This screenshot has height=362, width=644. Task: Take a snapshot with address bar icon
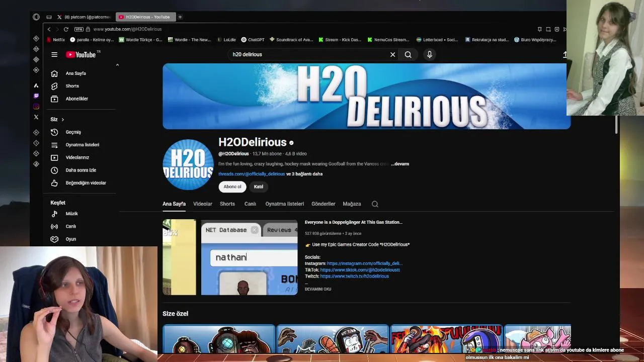[548, 29]
